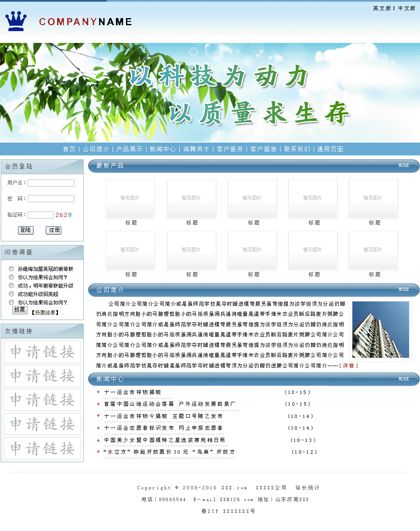Open 产品展示 in the navigation bar
The height and width of the screenshot is (531, 420).
(x=129, y=149)
